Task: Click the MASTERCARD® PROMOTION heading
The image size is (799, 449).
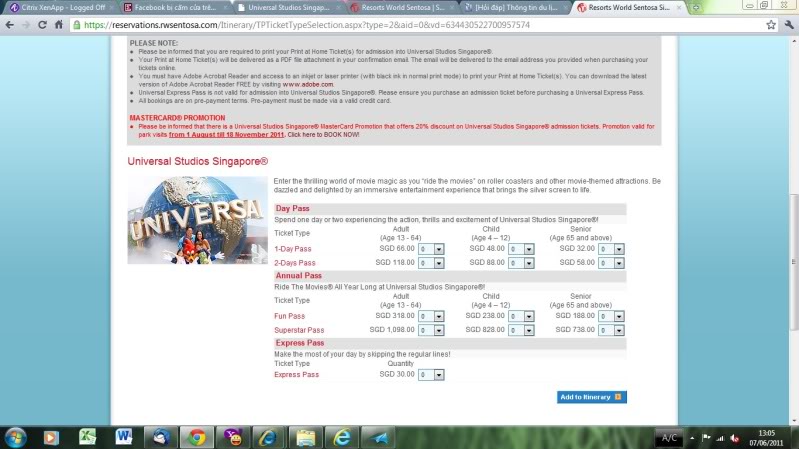Action: (x=177, y=118)
